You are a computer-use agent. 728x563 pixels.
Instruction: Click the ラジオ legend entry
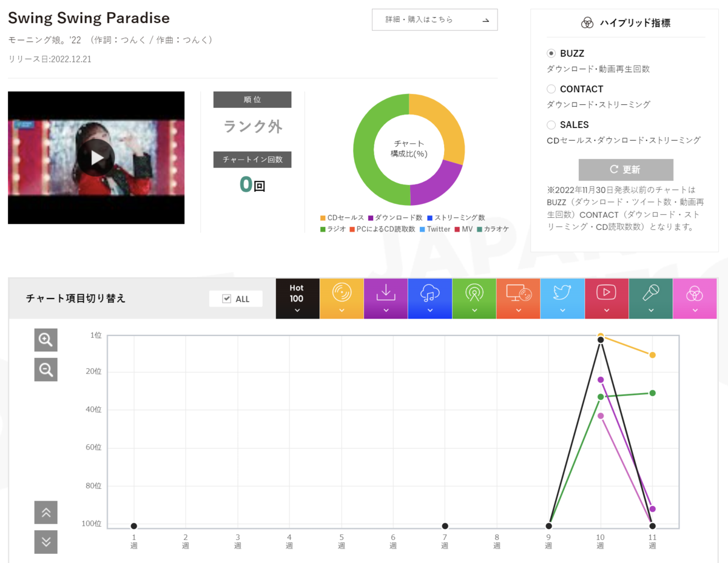tap(333, 229)
